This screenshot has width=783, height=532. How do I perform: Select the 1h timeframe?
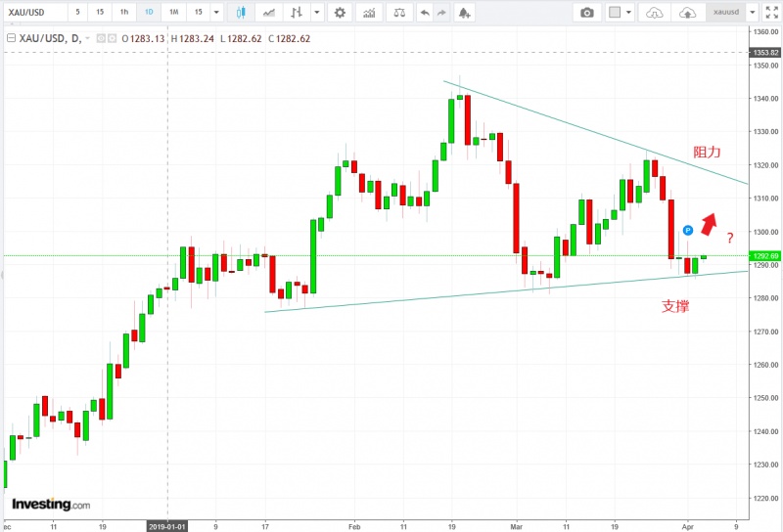(x=124, y=13)
